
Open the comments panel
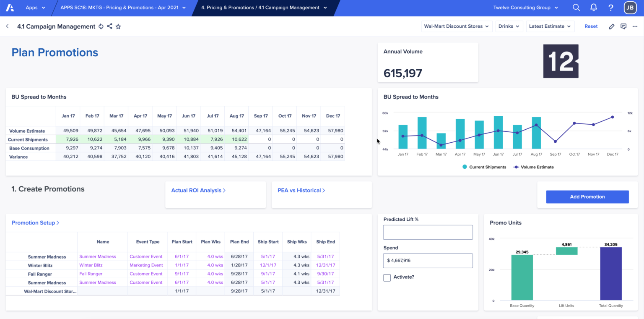(x=623, y=26)
